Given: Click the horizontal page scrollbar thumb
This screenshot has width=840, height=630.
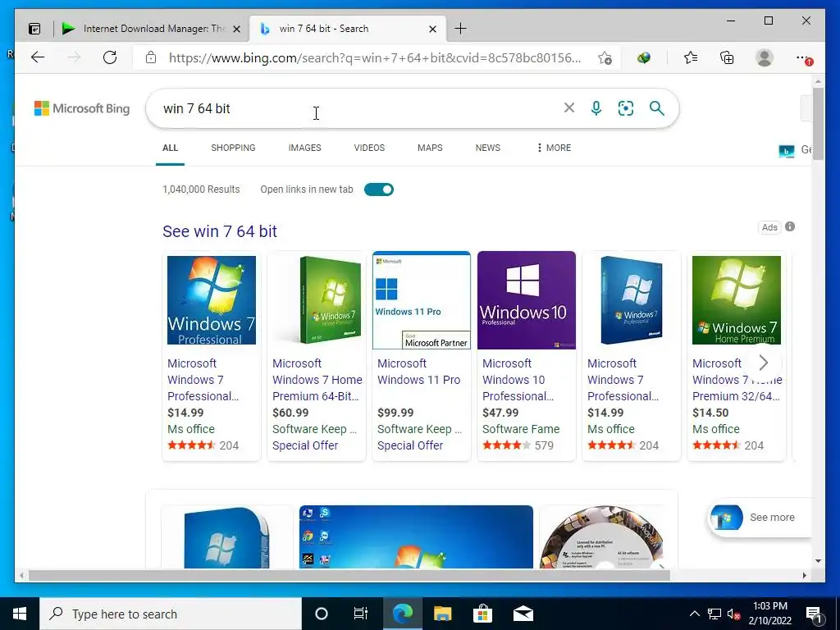Looking at the screenshot, I should click(349, 575).
